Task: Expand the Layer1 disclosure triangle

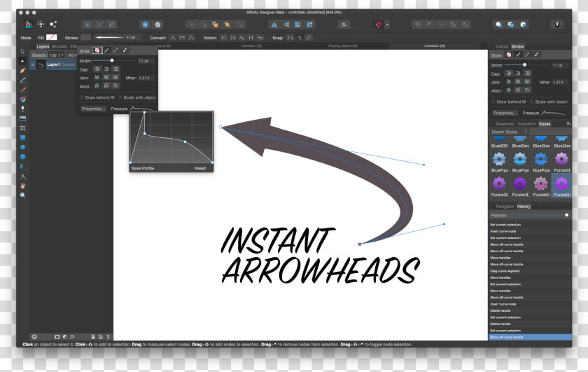Action: (33, 65)
